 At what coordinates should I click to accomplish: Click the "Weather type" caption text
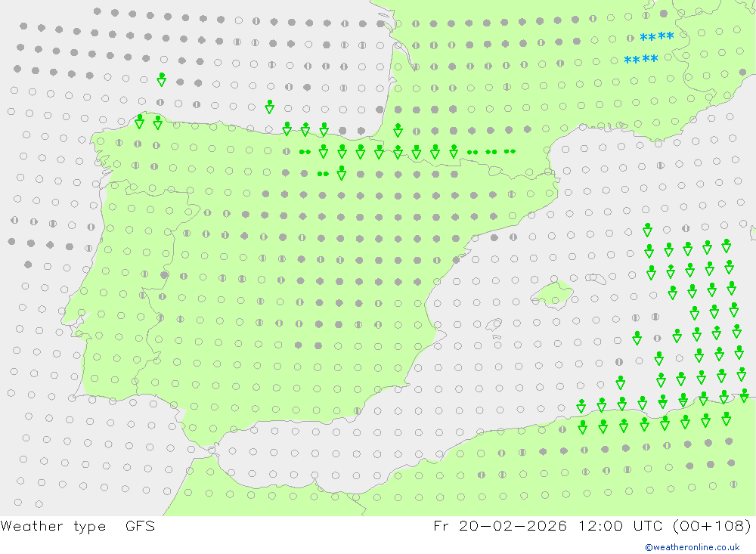[x=53, y=526]
